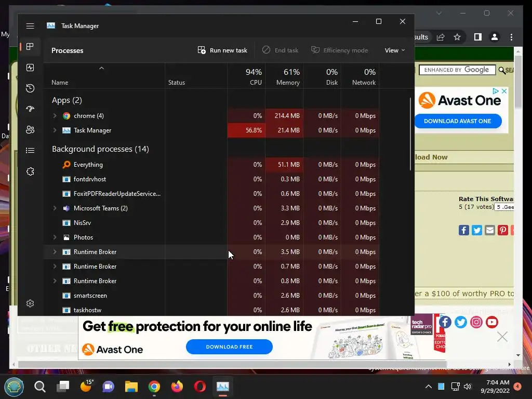Select the smartscreen process
Image resolution: width=532 pixels, height=399 pixels.
click(211, 296)
